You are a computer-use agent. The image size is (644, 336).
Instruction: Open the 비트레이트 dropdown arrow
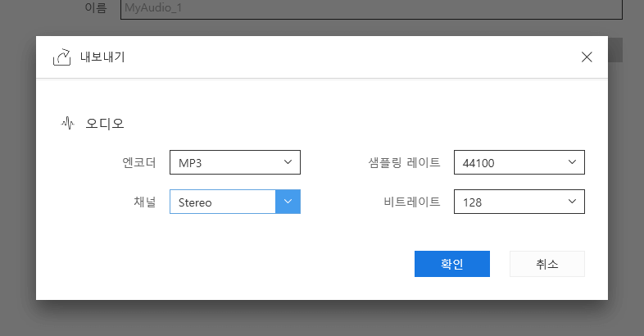click(572, 202)
